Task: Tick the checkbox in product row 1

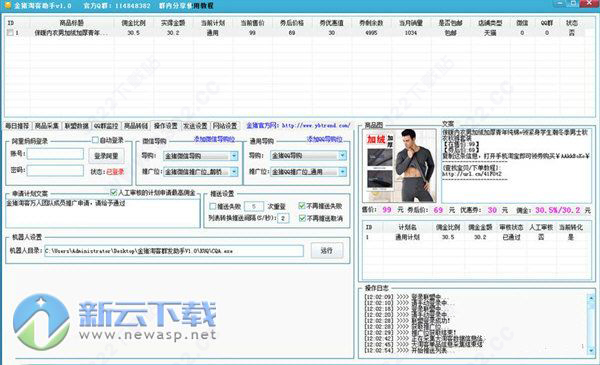Action: (10, 33)
